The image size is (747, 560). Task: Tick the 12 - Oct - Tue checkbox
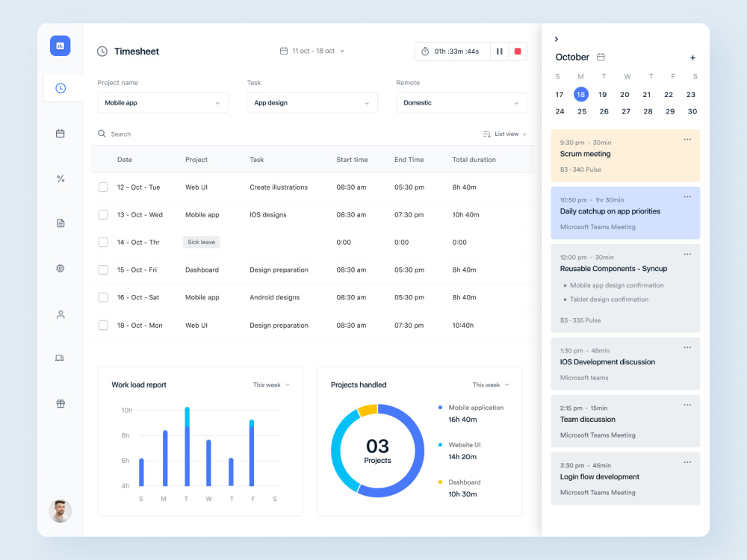tap(103, 187)
